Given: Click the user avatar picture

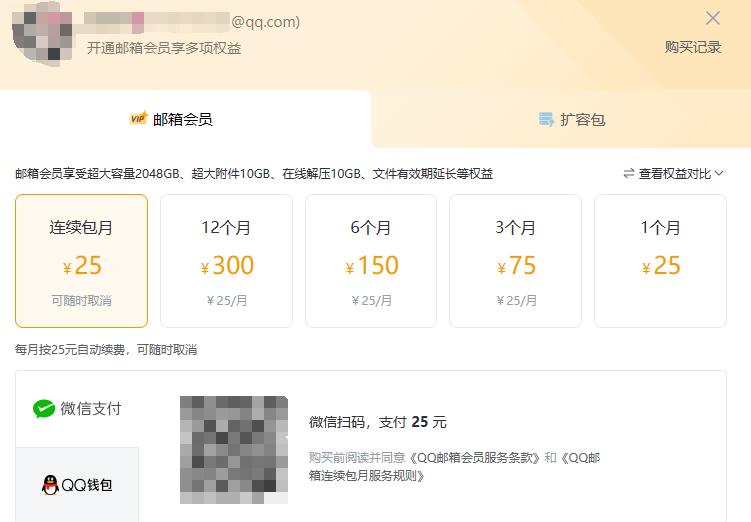Looking at the screenshot, I should (42, 36).
